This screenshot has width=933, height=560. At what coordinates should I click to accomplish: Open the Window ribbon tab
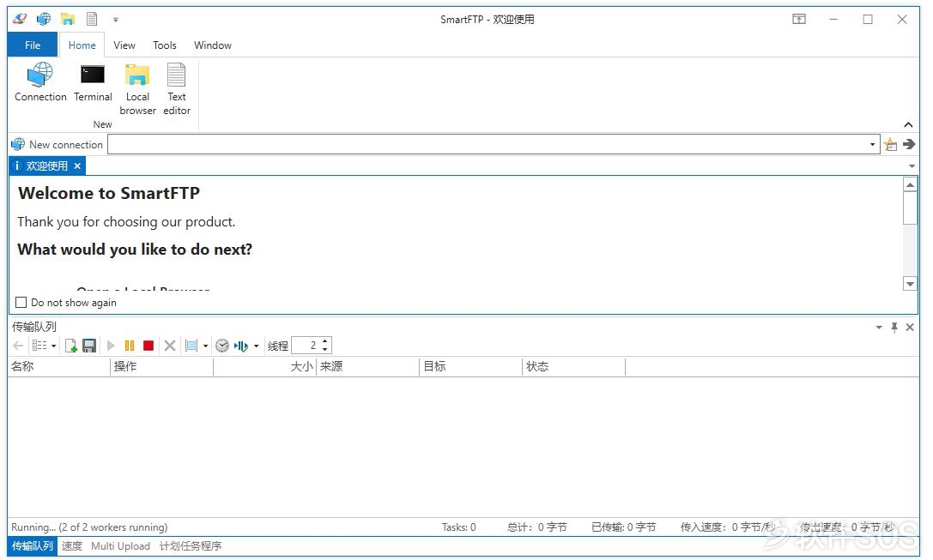pyautogui.click(x=212, y=45)
